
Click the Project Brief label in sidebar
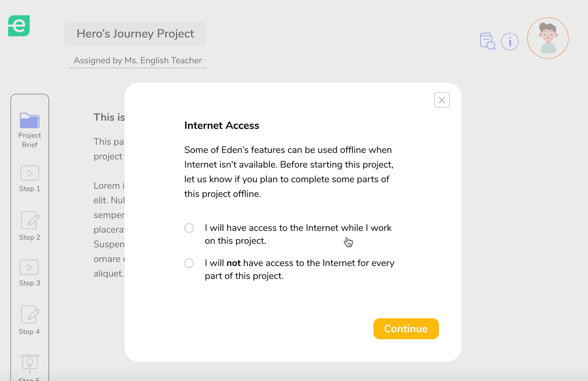(29, 140)
